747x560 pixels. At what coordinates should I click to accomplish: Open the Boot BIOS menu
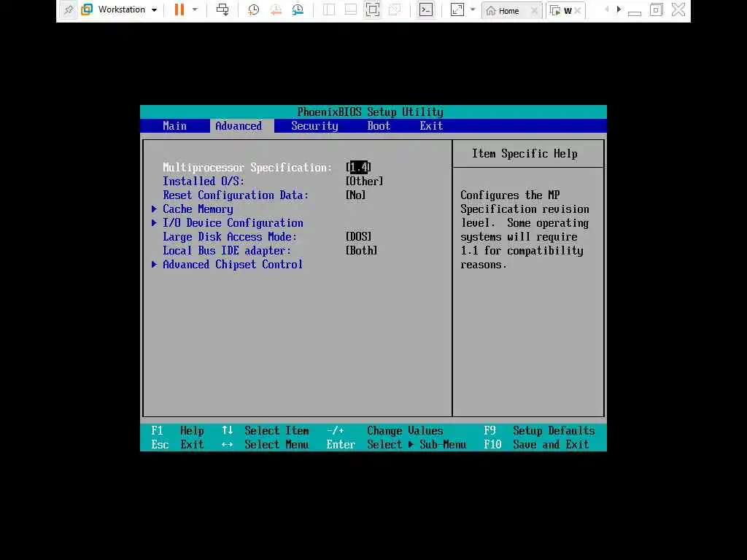coord(379,125)
